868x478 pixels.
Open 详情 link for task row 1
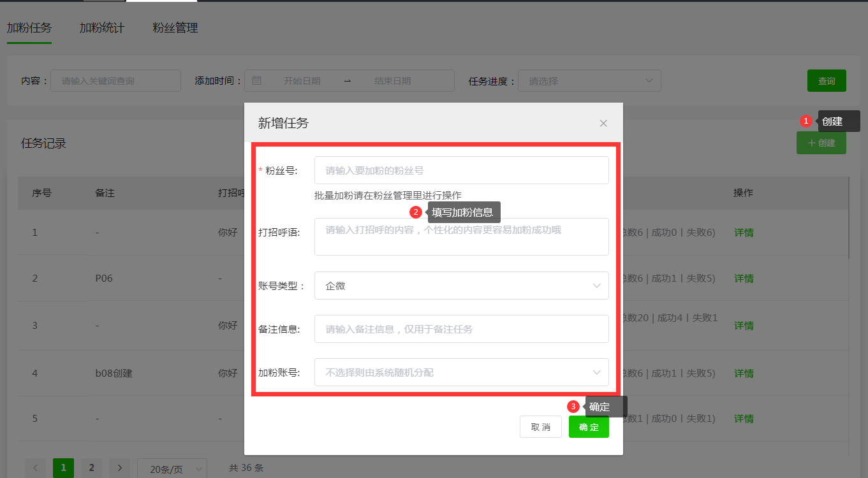click(744, 233)
